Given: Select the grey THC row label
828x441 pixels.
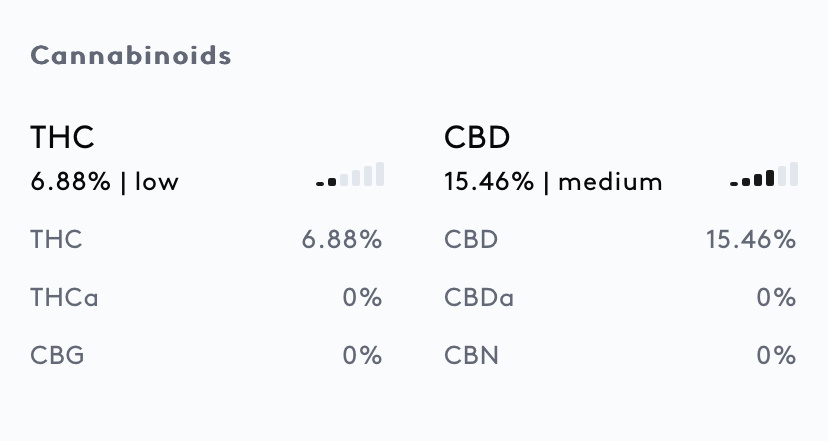Looking at the screenshot, I should pyautogui.click(x=56, y=240).
